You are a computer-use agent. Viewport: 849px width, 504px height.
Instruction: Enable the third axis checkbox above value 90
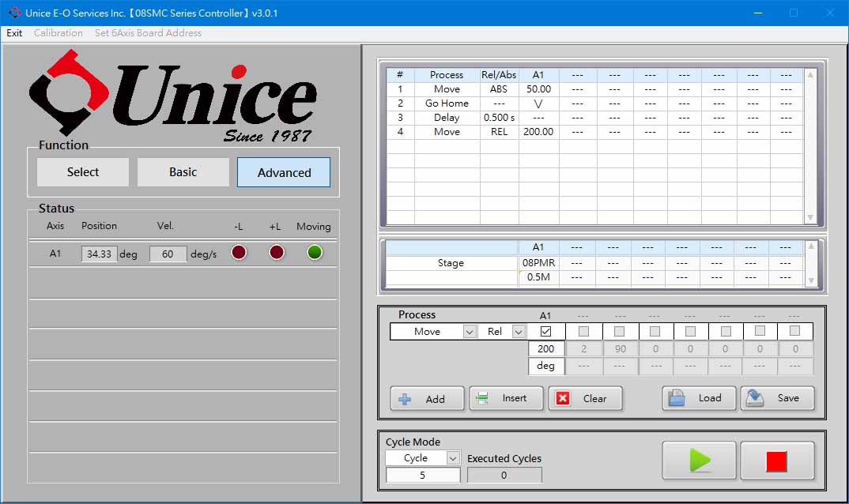[x=620, y=331]
